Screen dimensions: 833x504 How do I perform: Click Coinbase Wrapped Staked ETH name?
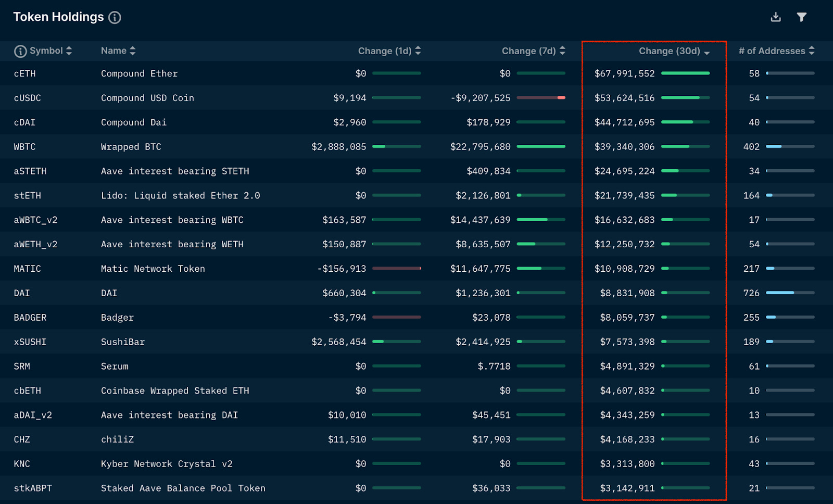[x=175, y=390]
